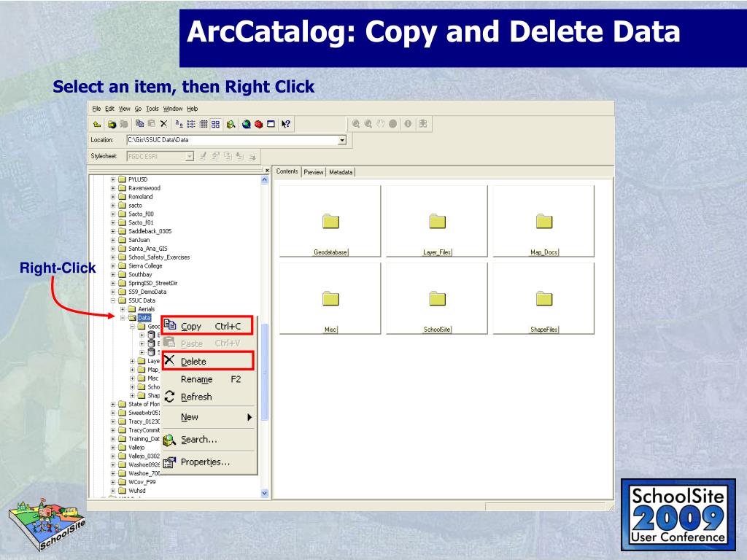Switch to the Preview tab
Screen dimensions: 747x560
click(x=314, y=172)
